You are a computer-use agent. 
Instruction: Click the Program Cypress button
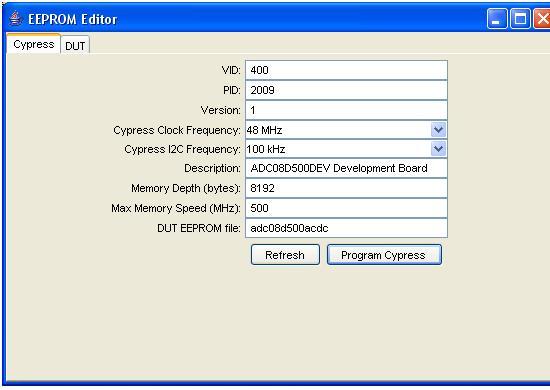(x=384, y=255)
